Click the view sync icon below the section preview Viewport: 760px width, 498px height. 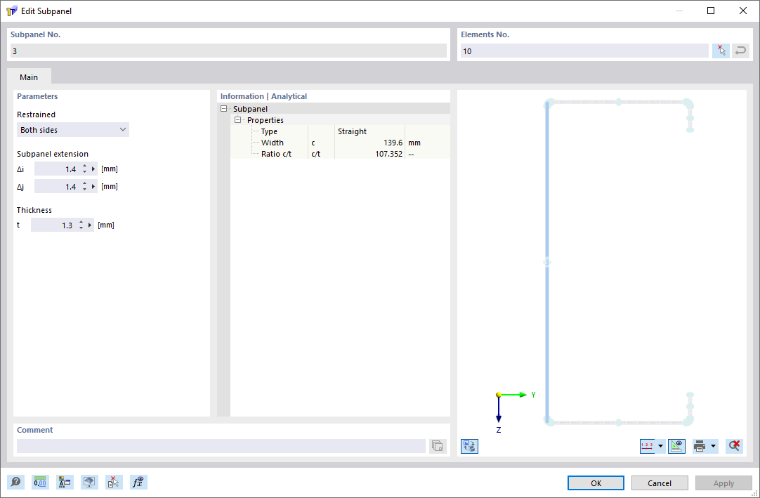click(469, 446)
